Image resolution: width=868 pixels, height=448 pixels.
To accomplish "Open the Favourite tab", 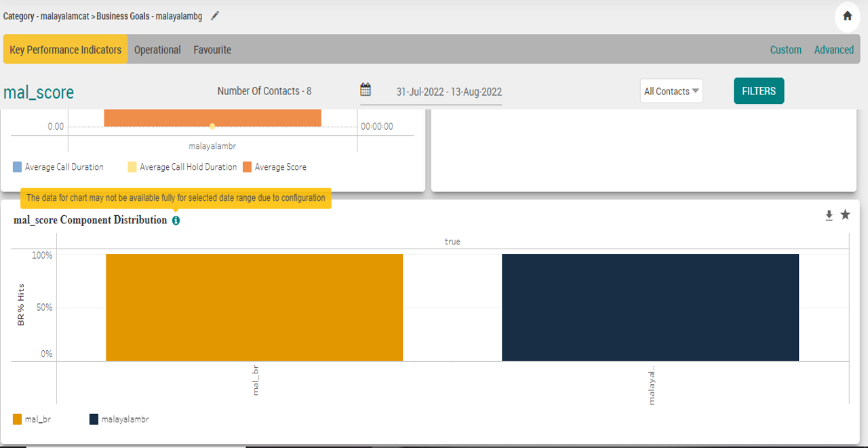I will click(x=212, y=50).
